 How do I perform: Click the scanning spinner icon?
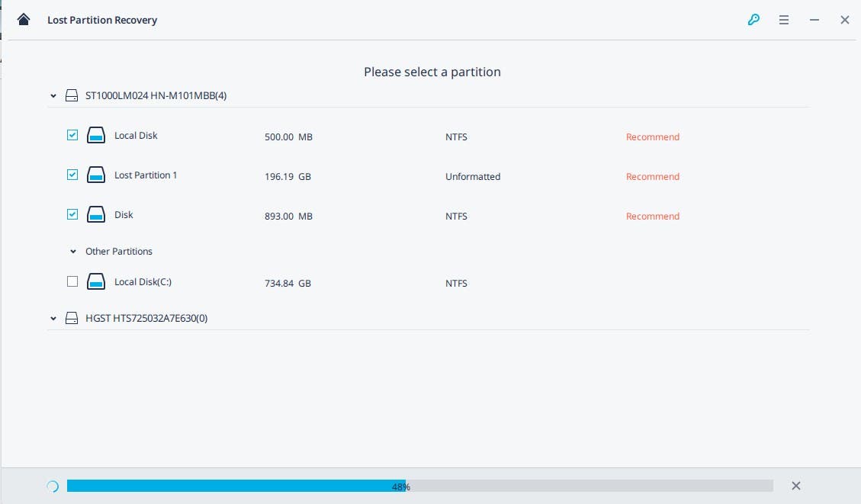53,486
